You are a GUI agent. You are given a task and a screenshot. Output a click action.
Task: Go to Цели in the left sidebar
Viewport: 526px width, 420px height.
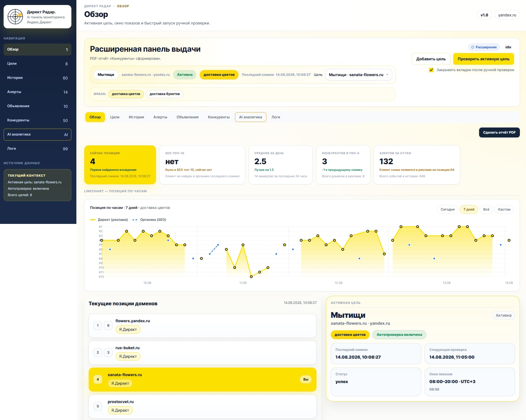pos(37,64)
